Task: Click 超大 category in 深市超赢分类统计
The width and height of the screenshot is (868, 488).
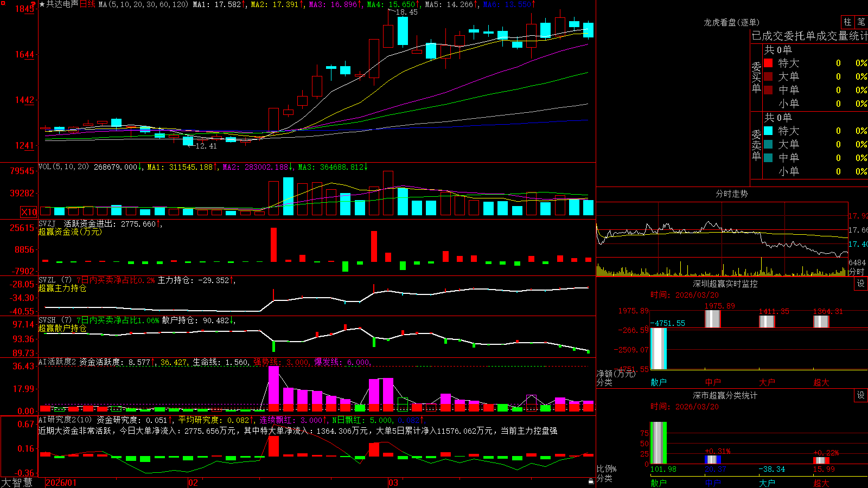Action: [x=821, y=483]
